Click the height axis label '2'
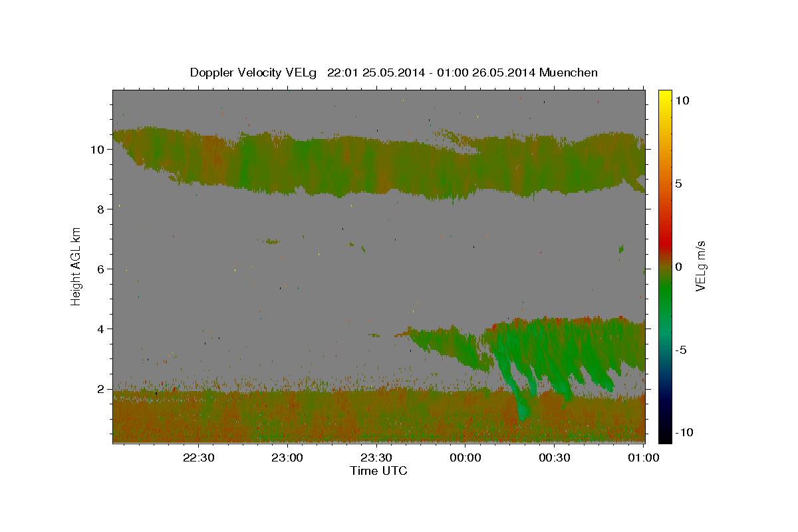 tap(100, 389)
